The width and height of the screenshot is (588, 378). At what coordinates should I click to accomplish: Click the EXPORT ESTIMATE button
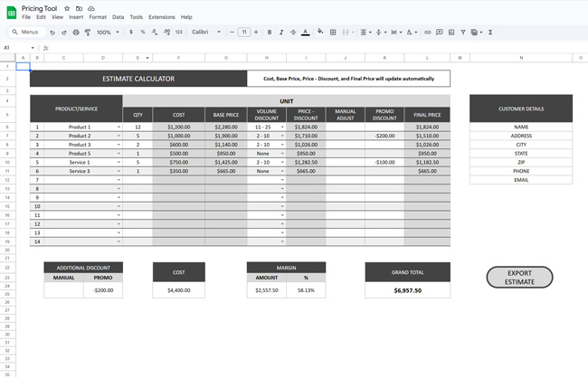point(519,278)
